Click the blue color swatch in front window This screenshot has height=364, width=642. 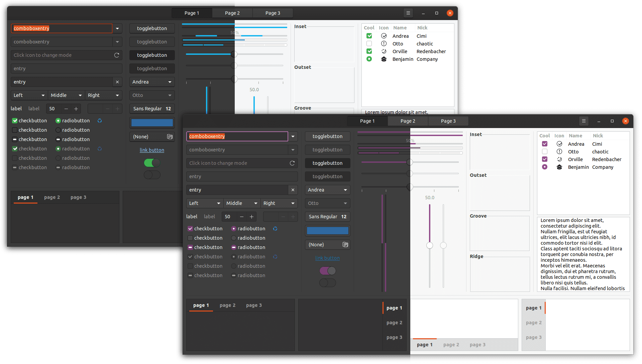327,231
